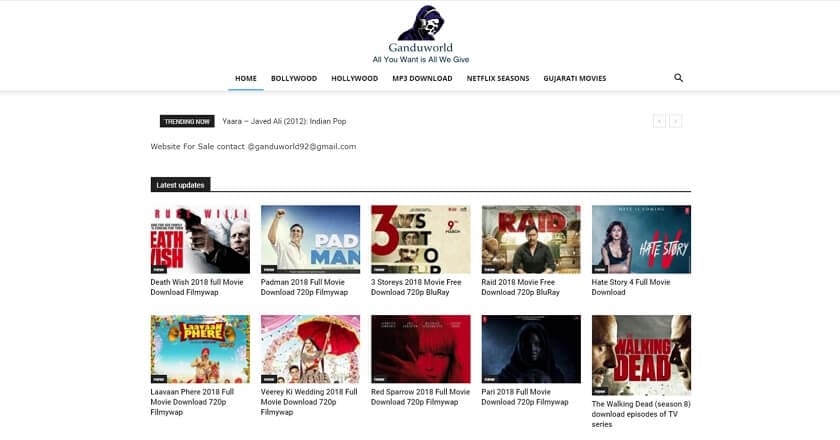Go to next trending item arrow

click(x=676, y=122)
